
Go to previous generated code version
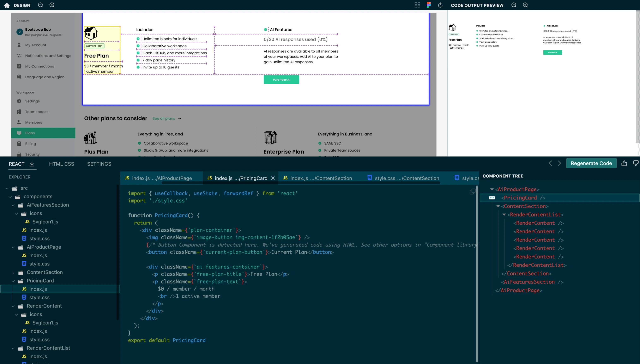coord(550,163)
